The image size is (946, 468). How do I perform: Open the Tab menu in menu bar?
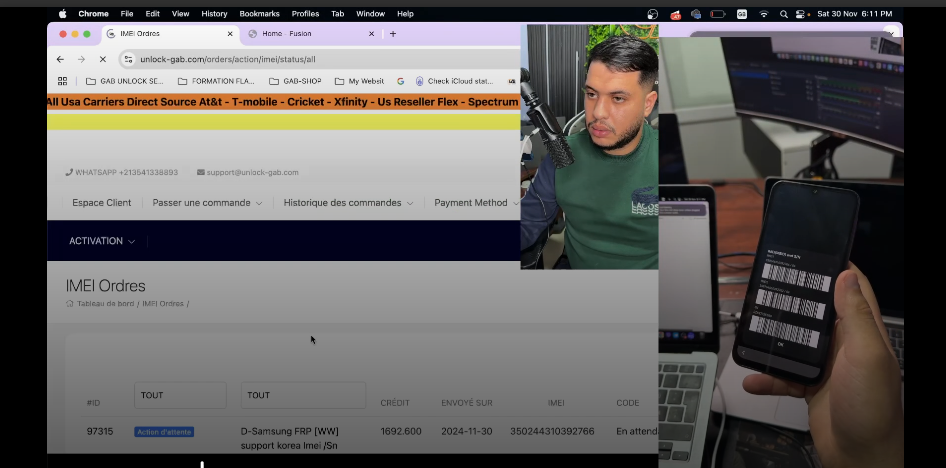(338, 14)
